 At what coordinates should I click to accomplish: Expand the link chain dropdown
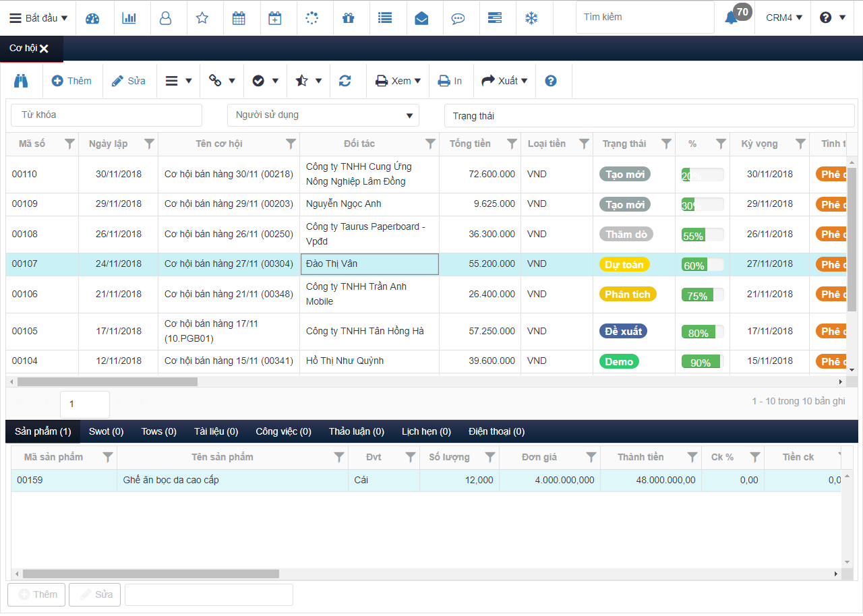pyautogui.click(x=222, y=81)
